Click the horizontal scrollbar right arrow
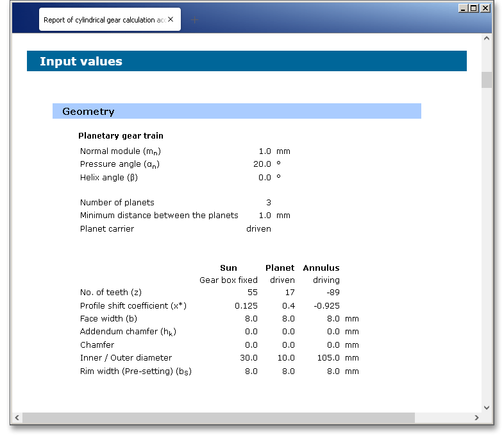 click(x=476, y=418)
